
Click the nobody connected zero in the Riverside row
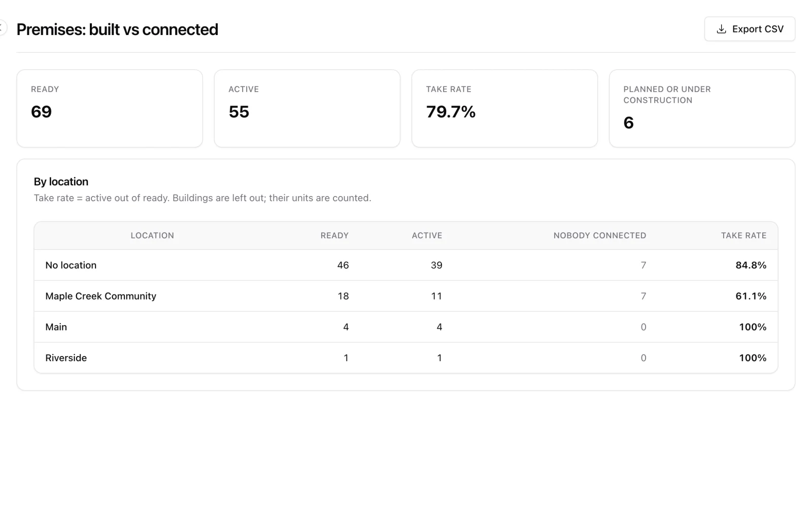[644, 358]
